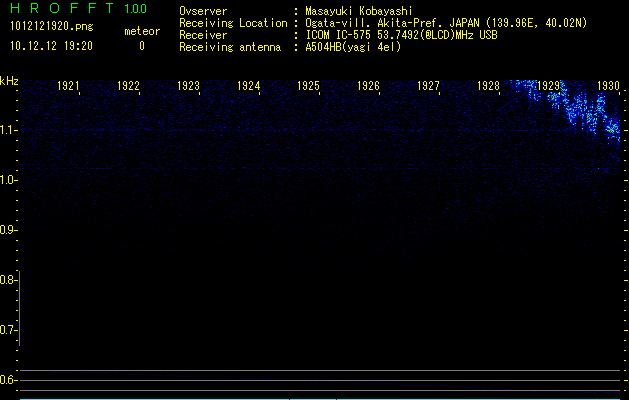Click the HROFFT 1.0.0 title text

pyautogui.click(x=79, y=8)
